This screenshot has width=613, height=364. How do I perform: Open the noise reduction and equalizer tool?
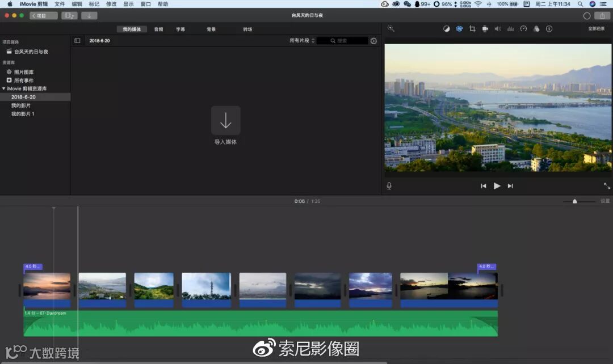point(511,29)
